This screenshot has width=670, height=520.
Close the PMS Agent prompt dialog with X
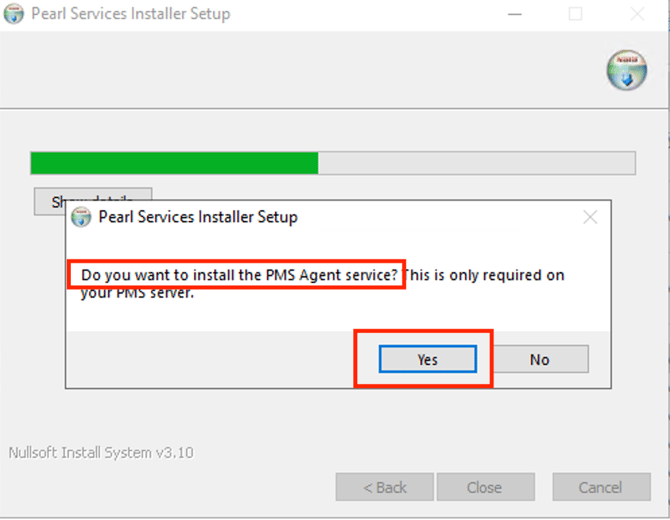click(590, 217)
